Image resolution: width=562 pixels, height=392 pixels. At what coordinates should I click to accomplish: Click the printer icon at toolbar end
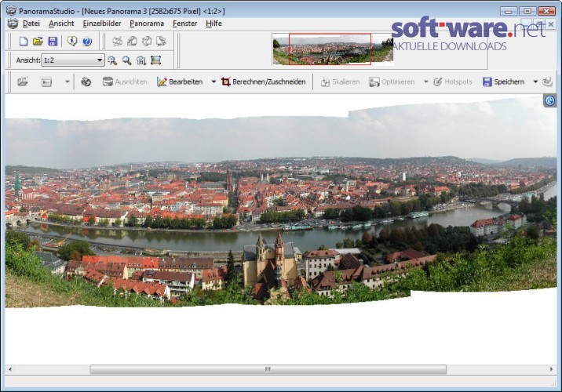[547, 82]
